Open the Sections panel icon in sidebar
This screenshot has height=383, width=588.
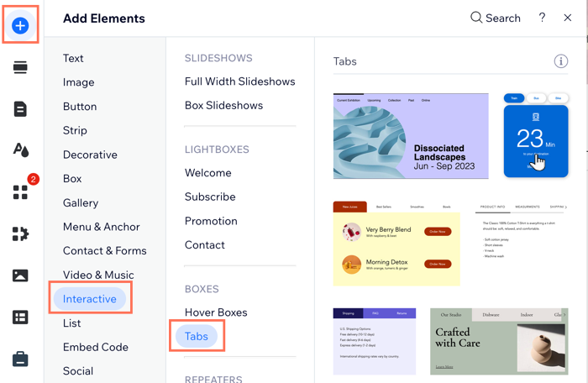[x=20, y=67]
